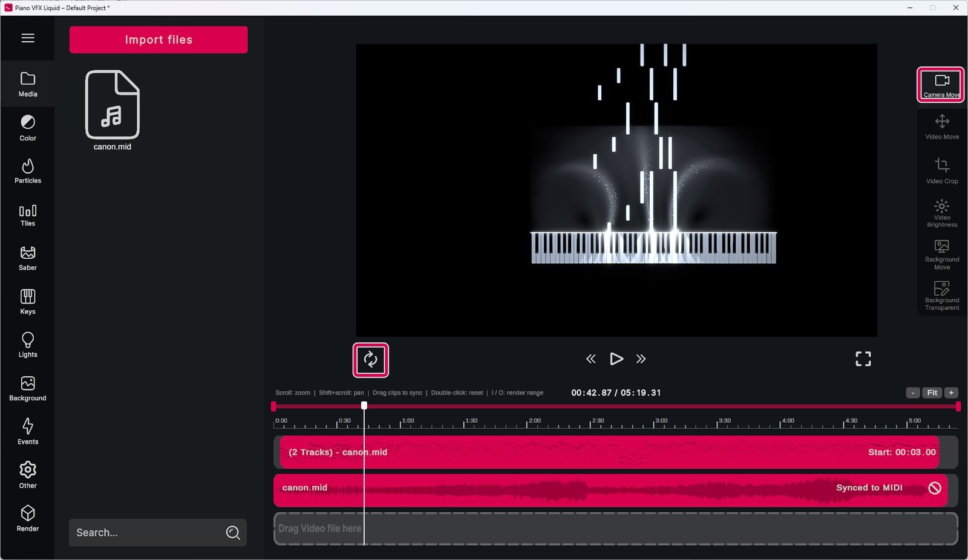Click the file name canon.mid label
This screenshot has height=560, width=968.
(113, 147)
